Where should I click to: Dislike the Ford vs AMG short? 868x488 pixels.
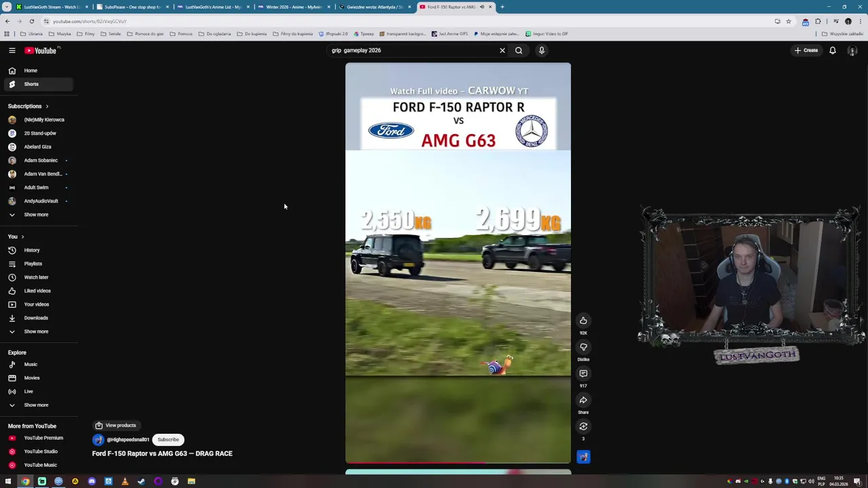(583, 347)
